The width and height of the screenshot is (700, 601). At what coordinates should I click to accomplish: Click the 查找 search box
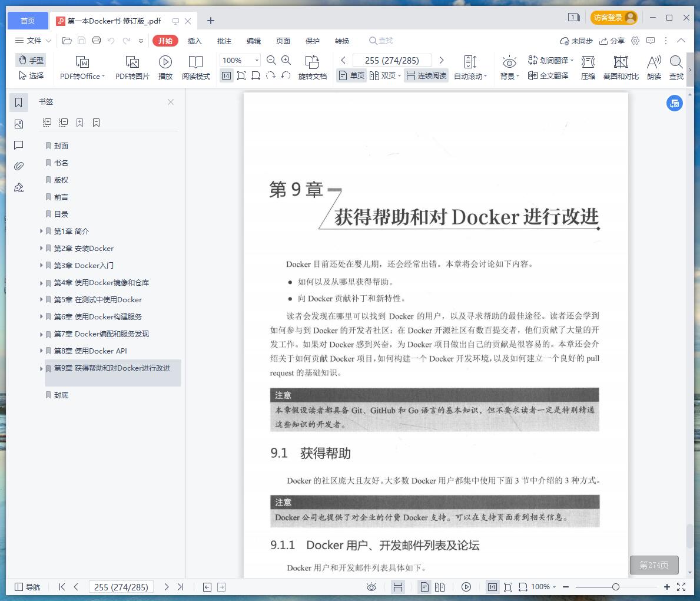[x=381, y=41]
